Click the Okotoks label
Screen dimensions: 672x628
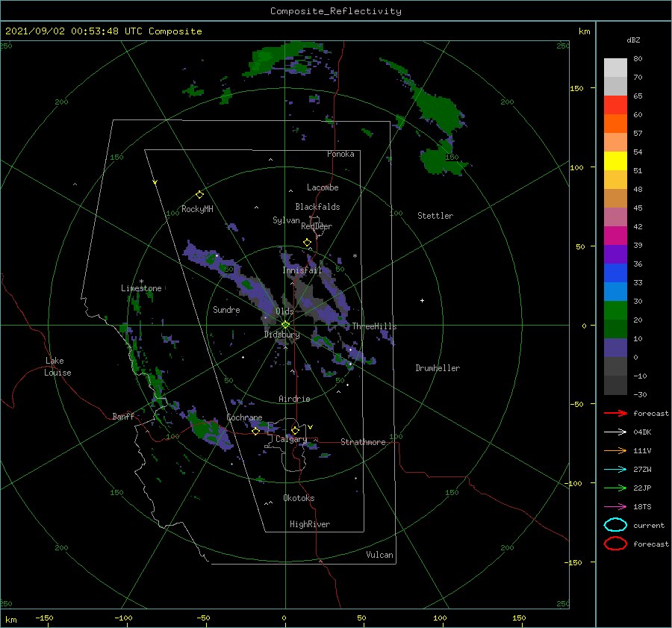[299, 498]
